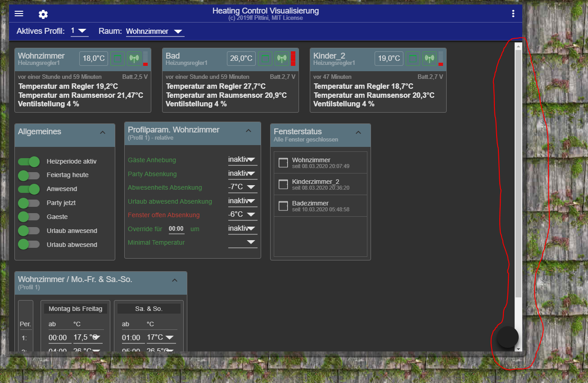Disable the Heizperiode aktiv switch
This screenshot has height=383, width=588.
click(x=29, y=161)
